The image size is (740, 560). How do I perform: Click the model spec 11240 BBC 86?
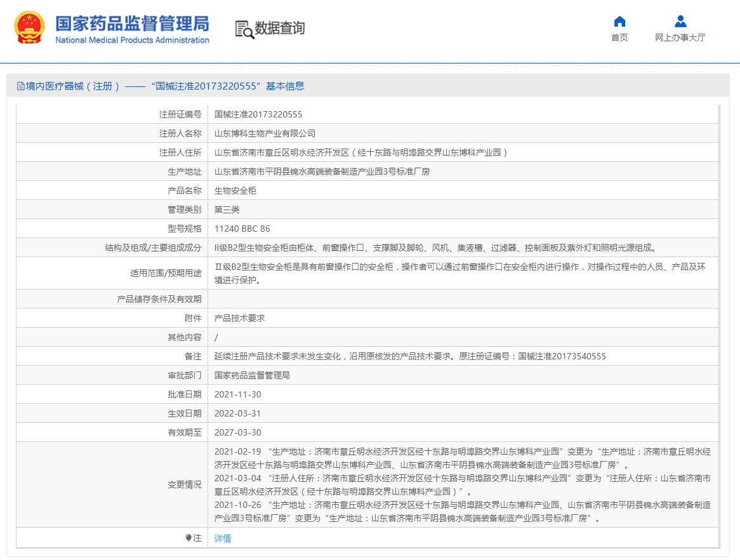tap(242, 229)
